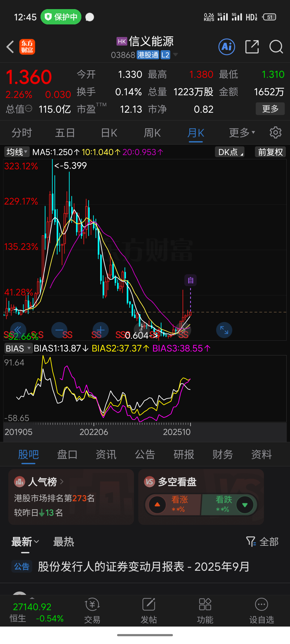Expand the 更多 chart period dropdown
Viewport: 290px width, 644px height.
[x=242, y=133]
